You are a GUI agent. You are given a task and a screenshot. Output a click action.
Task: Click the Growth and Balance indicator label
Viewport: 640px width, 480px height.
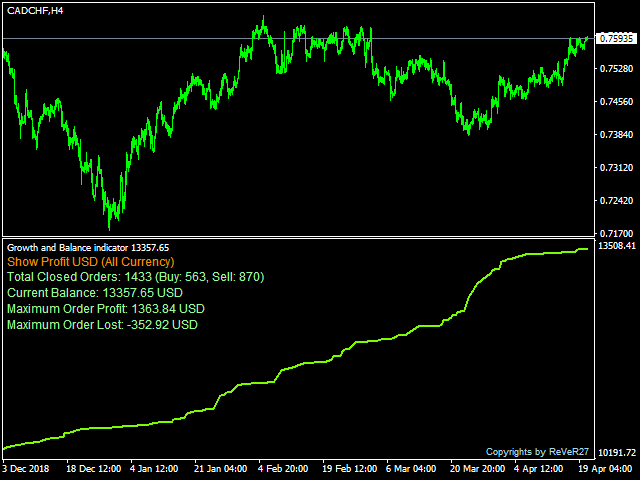[88, 248]
